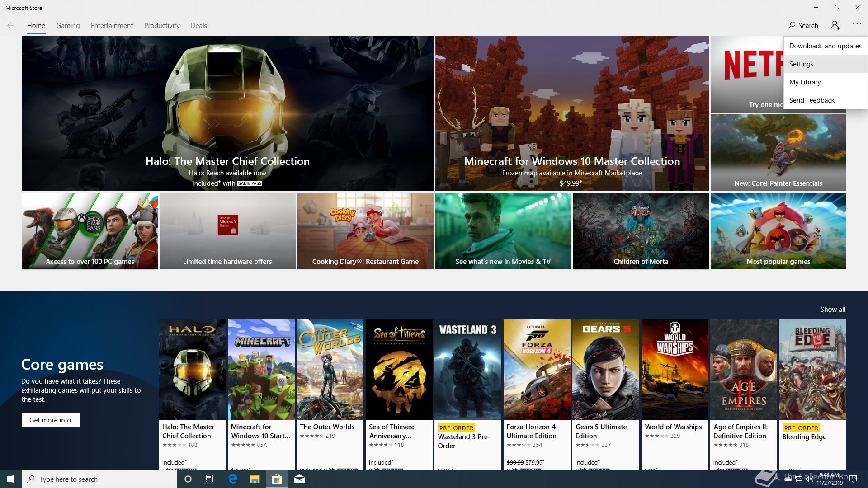868x488 pixels.
Task: Select World of Warships game card
Action: click(x=675, y=394)
